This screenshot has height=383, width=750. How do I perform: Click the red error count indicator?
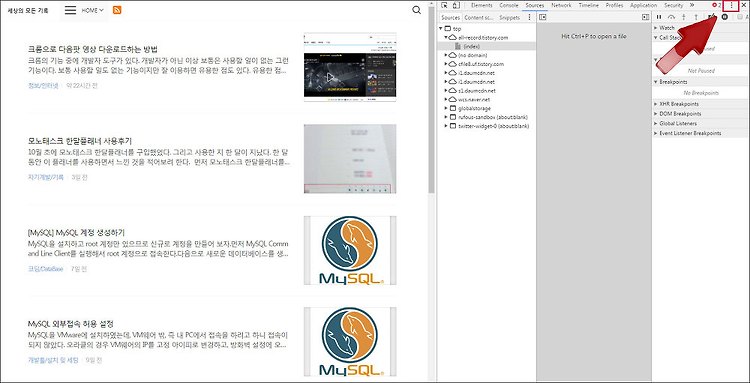pyautogui.click(x=716, y=5)
